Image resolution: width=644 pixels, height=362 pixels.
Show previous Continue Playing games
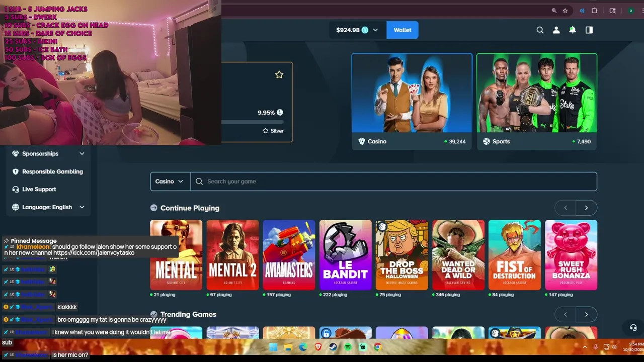[x=565, y=208]
